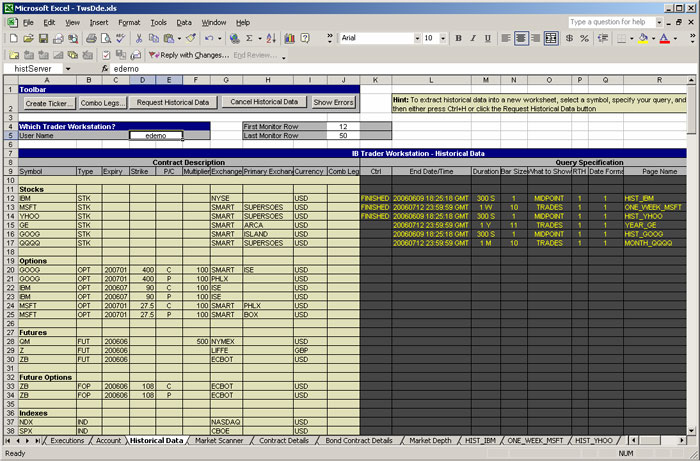Open the File menu

28,22
